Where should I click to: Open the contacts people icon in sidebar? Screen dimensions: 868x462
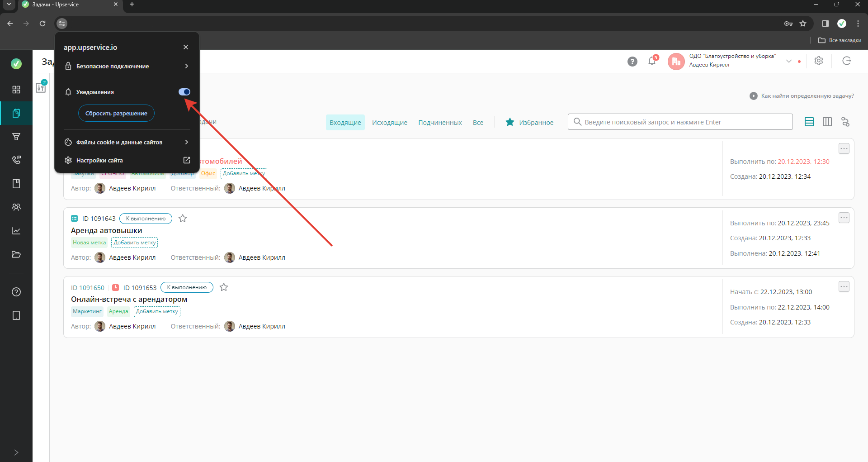(16, 207)
